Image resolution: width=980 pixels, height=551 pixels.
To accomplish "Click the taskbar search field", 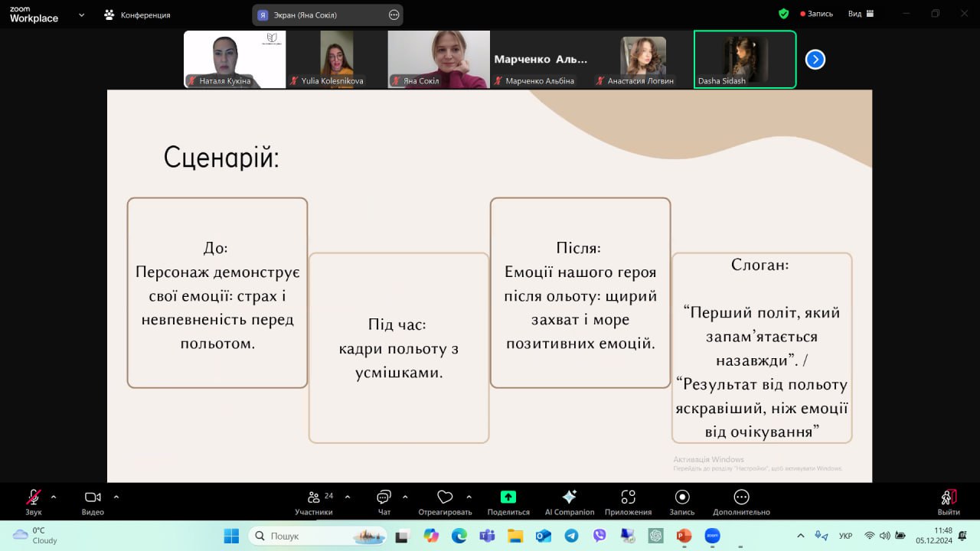I will click(318, 536).
